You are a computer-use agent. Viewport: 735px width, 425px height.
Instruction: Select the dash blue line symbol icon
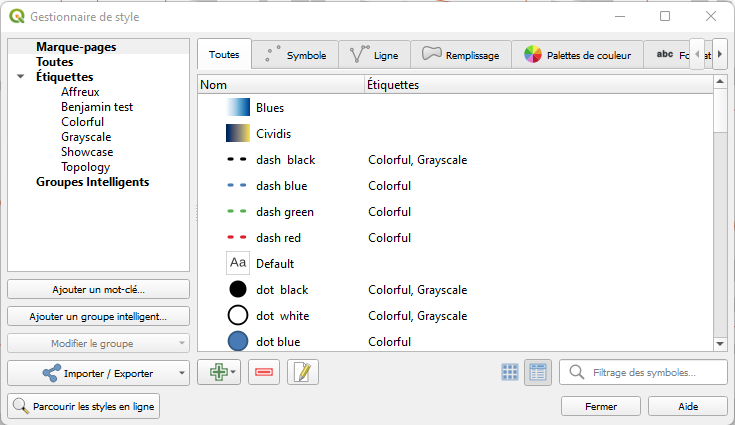(x=237, y=186)
